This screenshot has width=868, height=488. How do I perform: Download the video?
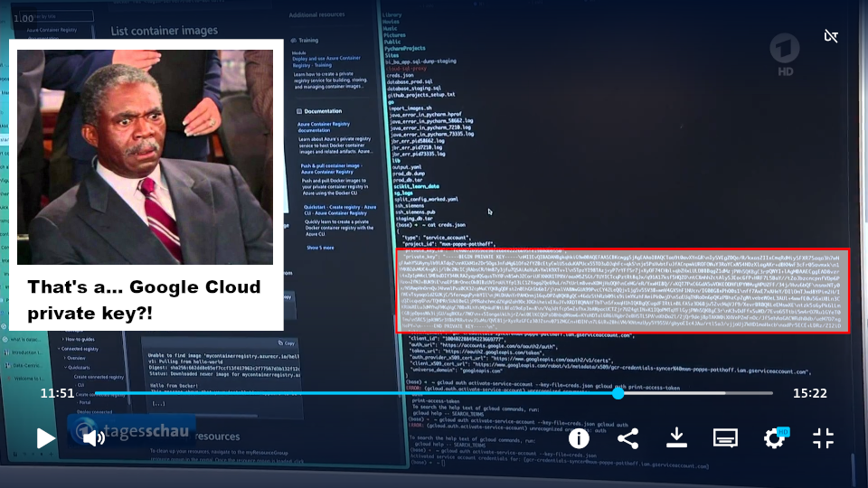point(676,438)
